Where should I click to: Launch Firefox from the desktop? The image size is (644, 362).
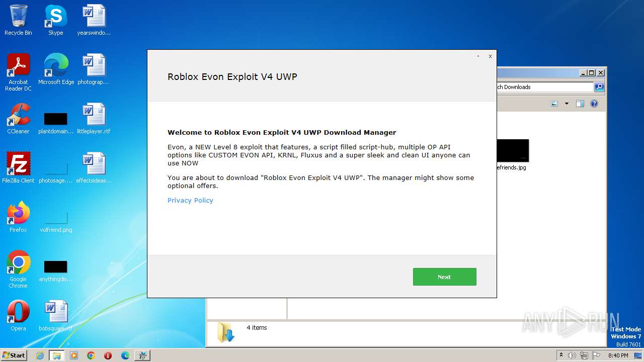click(x=18, y=217)
